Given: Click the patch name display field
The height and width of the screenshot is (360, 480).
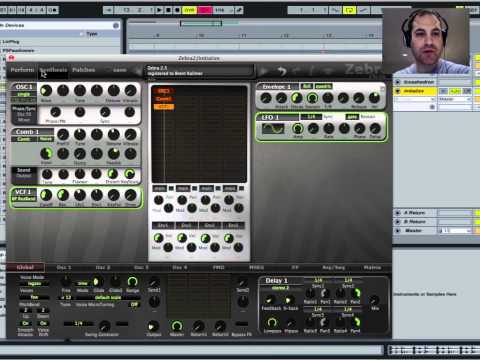Looking at the screenshot, I should pyautogui.click(x=199, y=71).
